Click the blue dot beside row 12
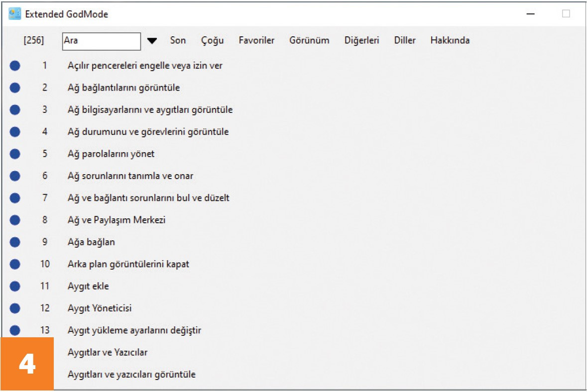The width and height of the screenshot is (587, 392). pos(15,308)
